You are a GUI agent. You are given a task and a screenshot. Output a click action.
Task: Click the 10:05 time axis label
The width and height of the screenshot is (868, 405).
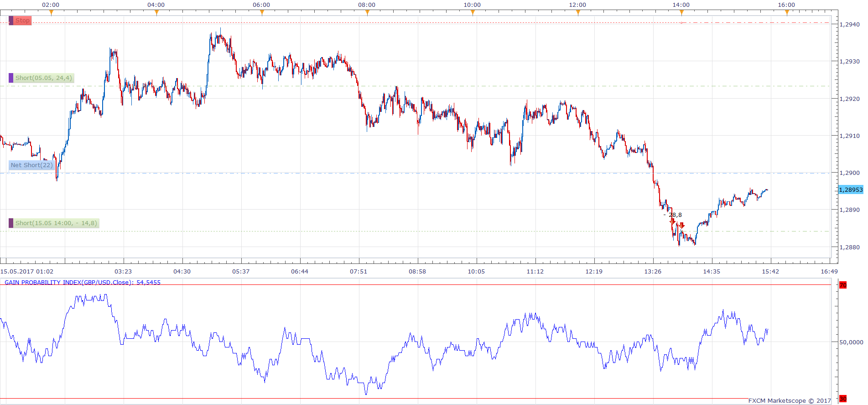(476, 271)
